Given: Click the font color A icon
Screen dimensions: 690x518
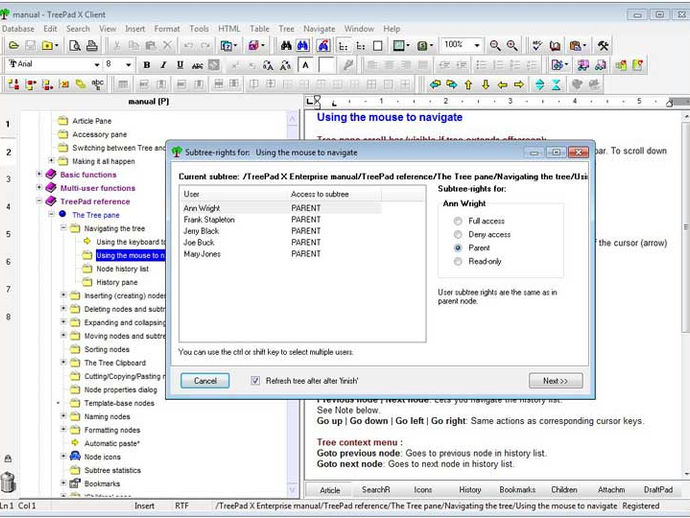Looking at the screenshot, I should point(305,65).
